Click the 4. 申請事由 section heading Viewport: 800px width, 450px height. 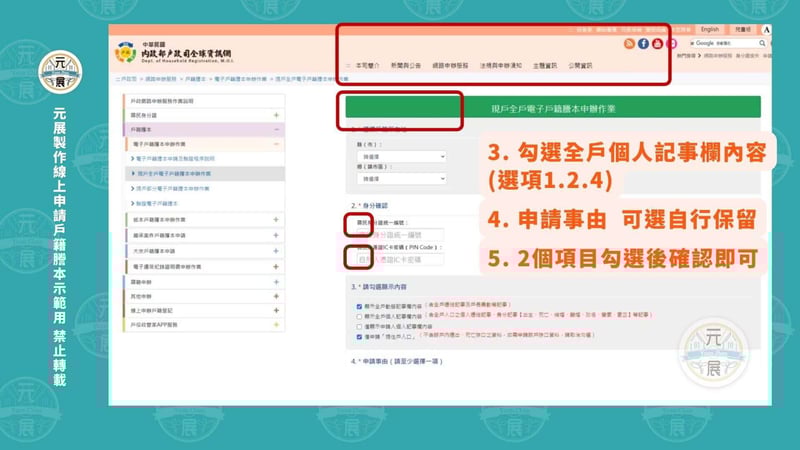(x=397, y=361)
